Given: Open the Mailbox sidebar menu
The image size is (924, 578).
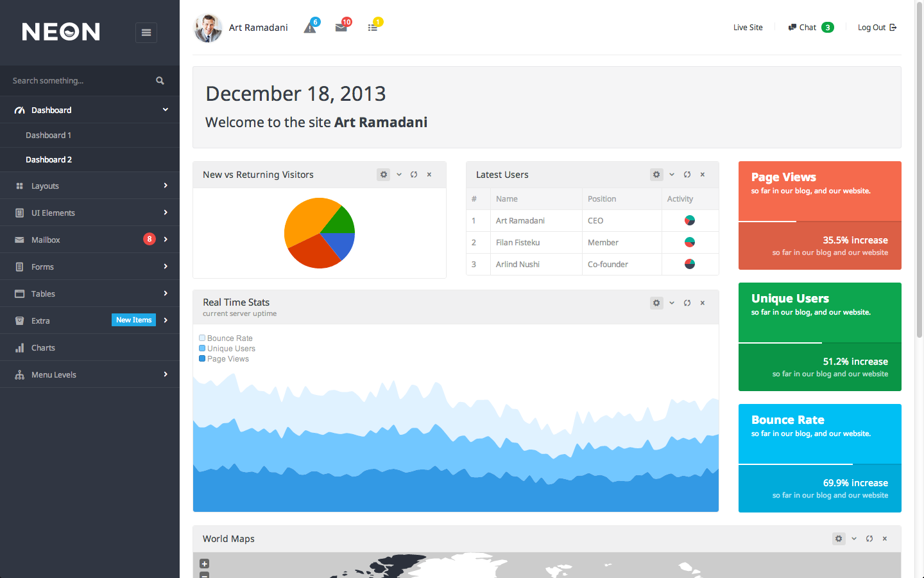Looking at the screenshot, I should [x=90, y=240].
